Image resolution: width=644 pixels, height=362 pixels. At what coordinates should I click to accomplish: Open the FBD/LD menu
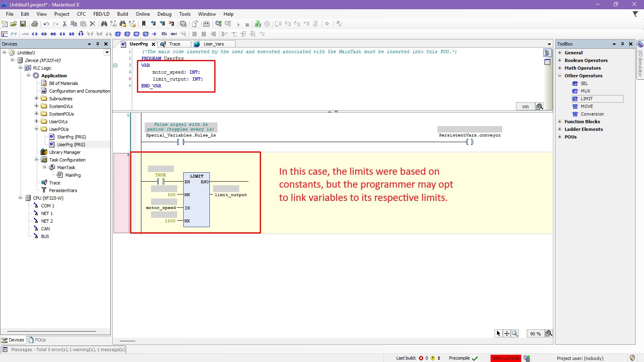point(101,14)
